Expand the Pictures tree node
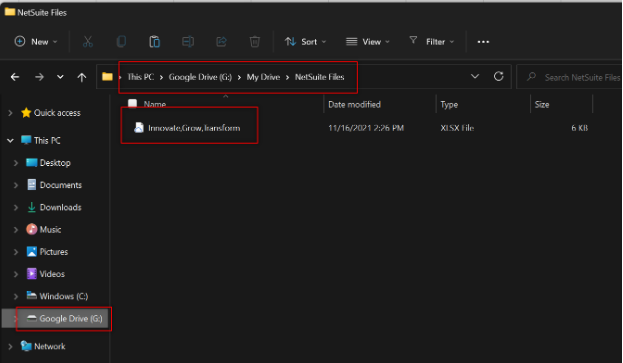 (16, 252)
